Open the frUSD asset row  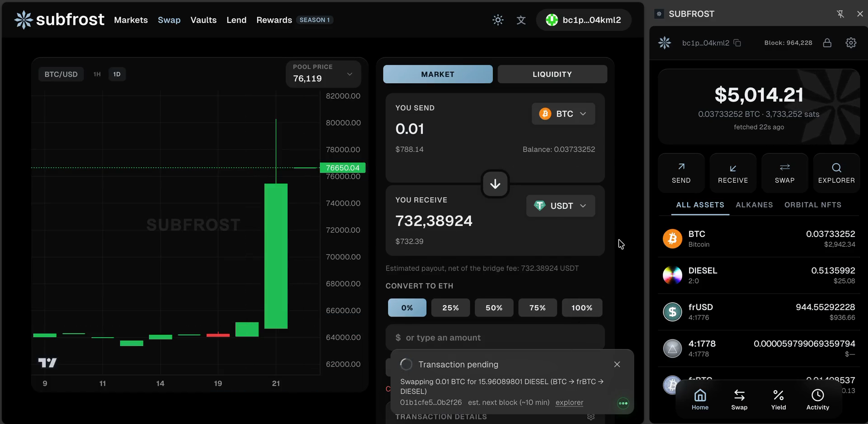pyautogui.click(x=759, y=312)
